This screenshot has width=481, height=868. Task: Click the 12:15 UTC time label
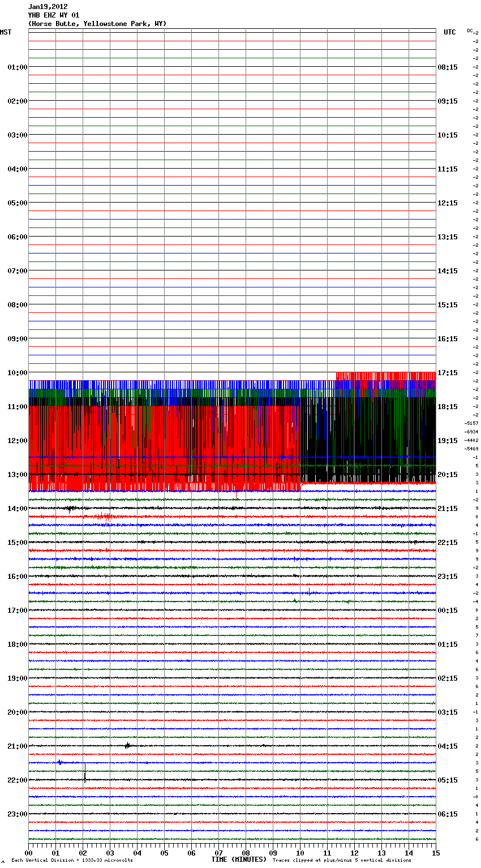coord(448,203)
